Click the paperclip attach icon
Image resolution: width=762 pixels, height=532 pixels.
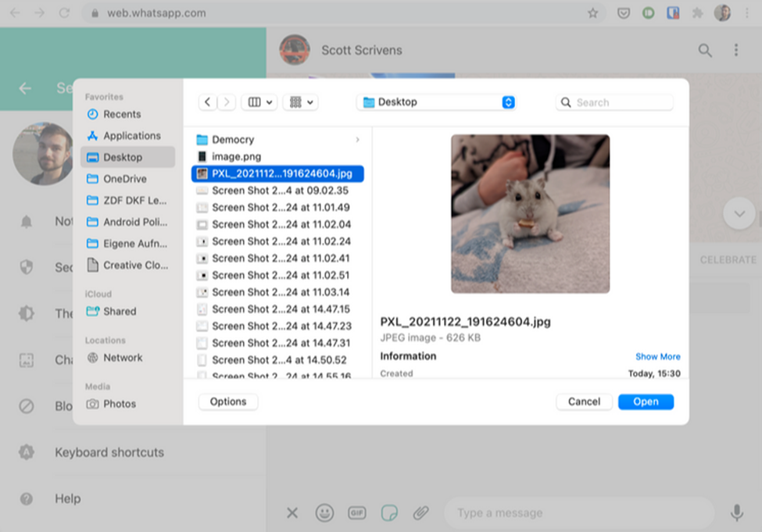tap(420, 512)
